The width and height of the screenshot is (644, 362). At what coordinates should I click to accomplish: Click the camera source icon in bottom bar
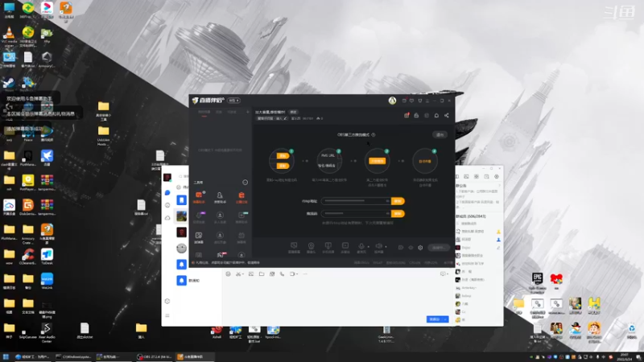311,245
